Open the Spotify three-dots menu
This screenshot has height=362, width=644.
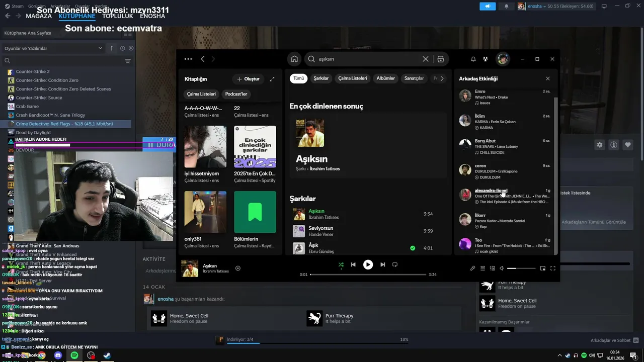188,59
